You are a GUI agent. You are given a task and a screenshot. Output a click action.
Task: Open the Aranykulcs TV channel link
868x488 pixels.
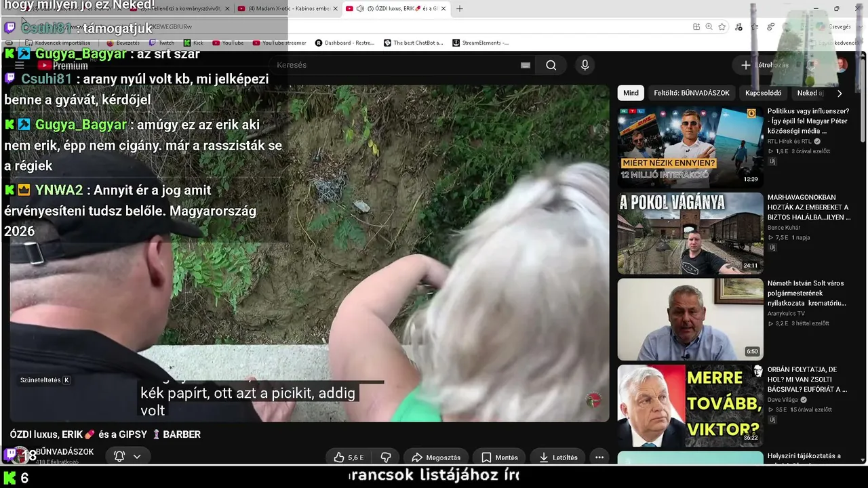786,314
